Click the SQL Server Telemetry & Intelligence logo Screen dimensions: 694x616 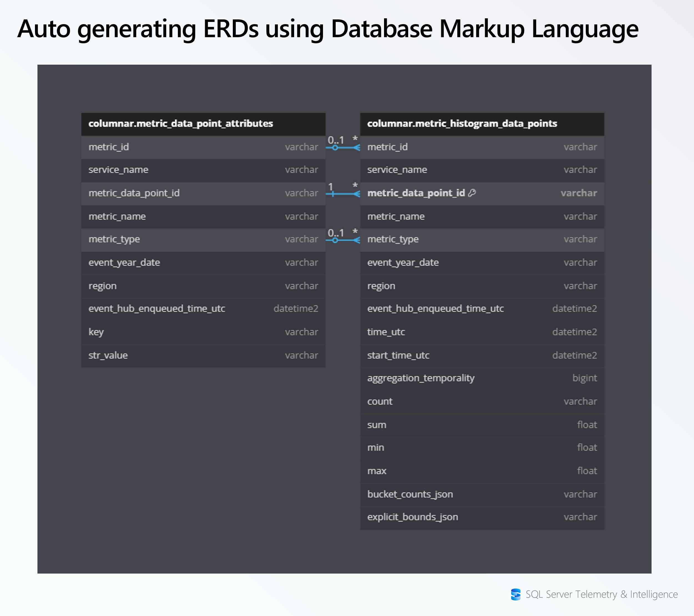coord(516,595)
